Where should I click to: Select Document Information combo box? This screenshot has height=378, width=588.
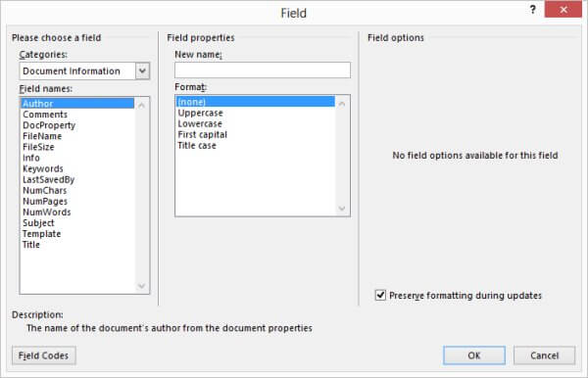click(84, 71)
